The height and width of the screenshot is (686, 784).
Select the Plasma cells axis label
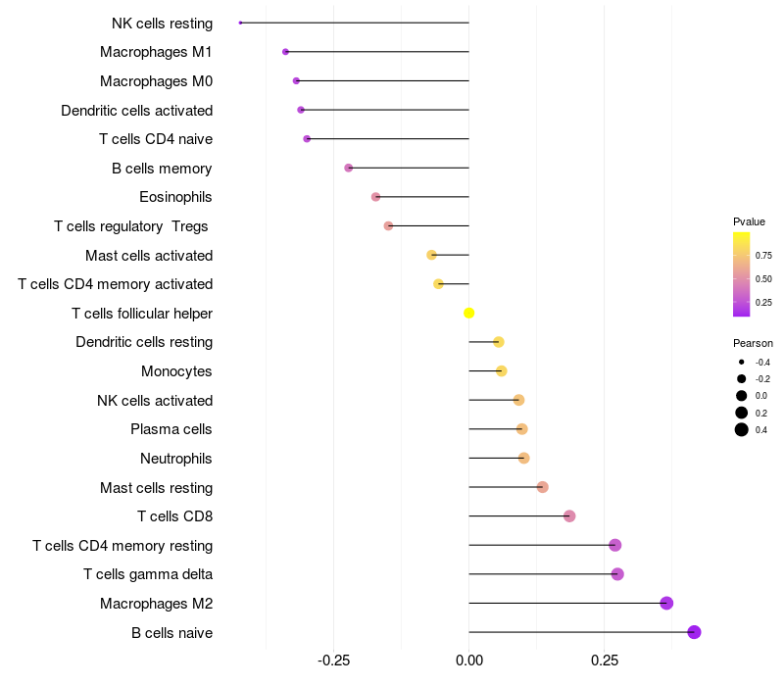171,429
